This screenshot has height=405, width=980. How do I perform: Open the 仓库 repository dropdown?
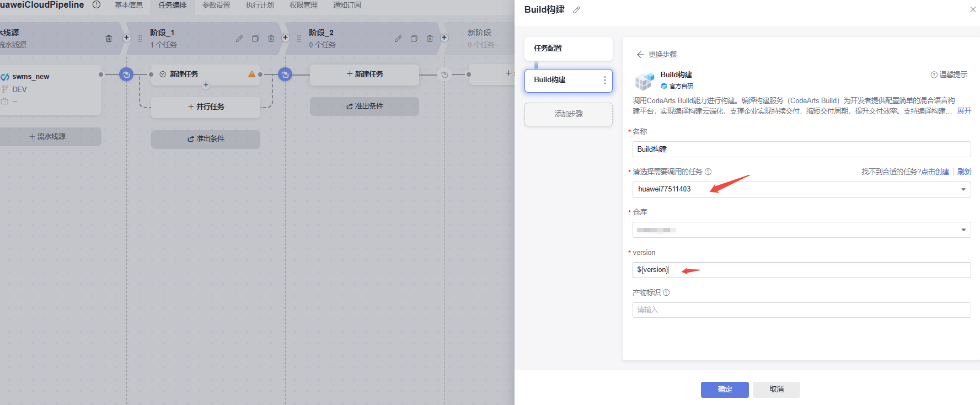tap(801, 230)
